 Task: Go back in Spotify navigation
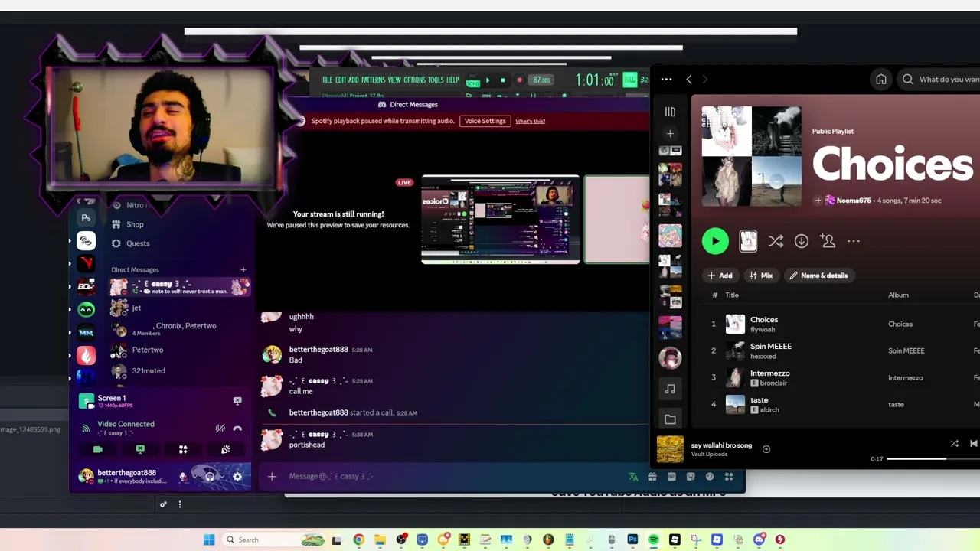click(x=688, y=79)
